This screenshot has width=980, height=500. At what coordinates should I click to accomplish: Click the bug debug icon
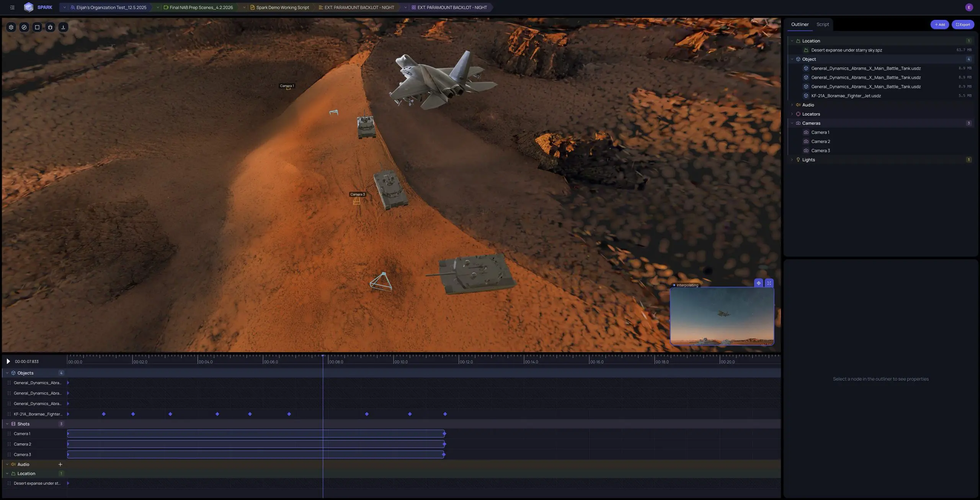tap(50, 27)
